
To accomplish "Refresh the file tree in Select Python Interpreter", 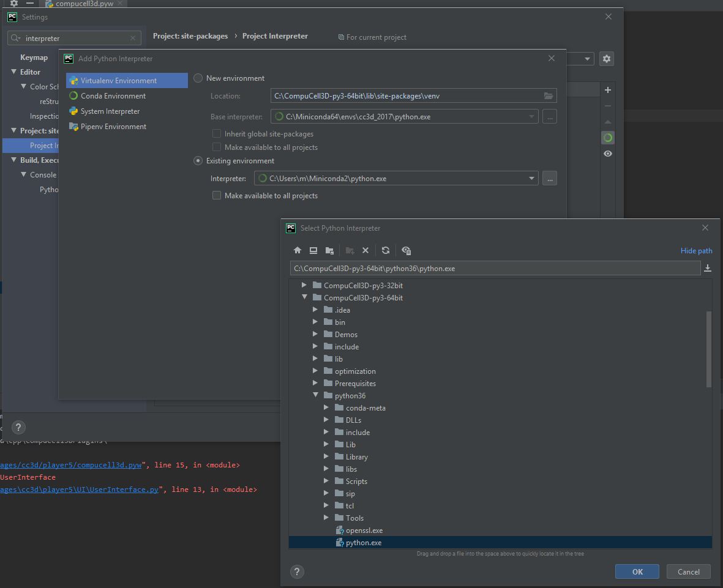I will click(386, 250).
